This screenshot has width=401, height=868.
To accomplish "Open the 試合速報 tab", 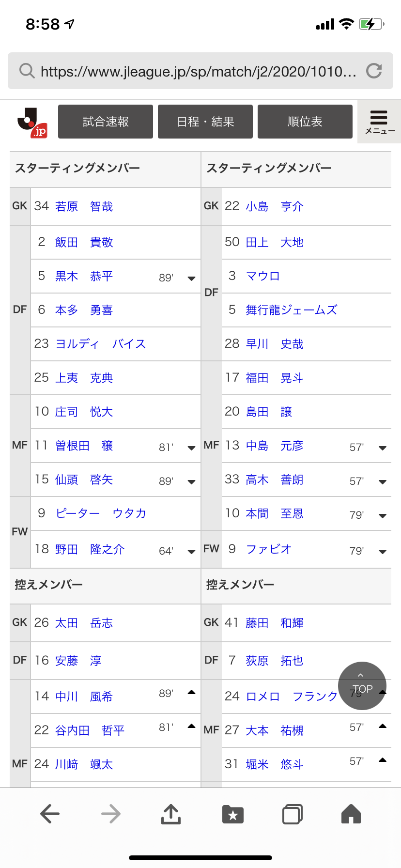I will coord(106,122).
